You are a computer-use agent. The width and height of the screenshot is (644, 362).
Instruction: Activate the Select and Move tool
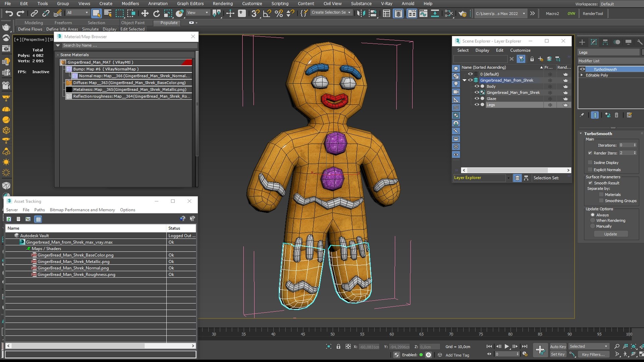click(145, 13)
